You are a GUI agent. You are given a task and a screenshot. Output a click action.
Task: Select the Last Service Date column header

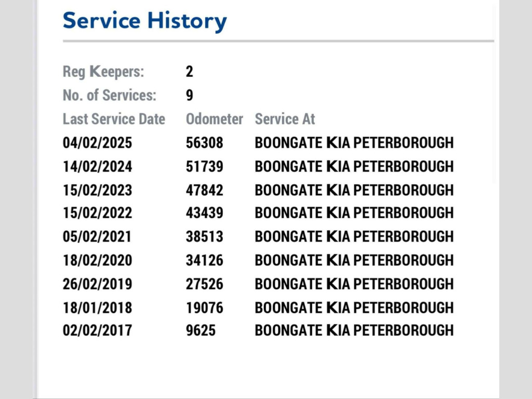[114, 119]
